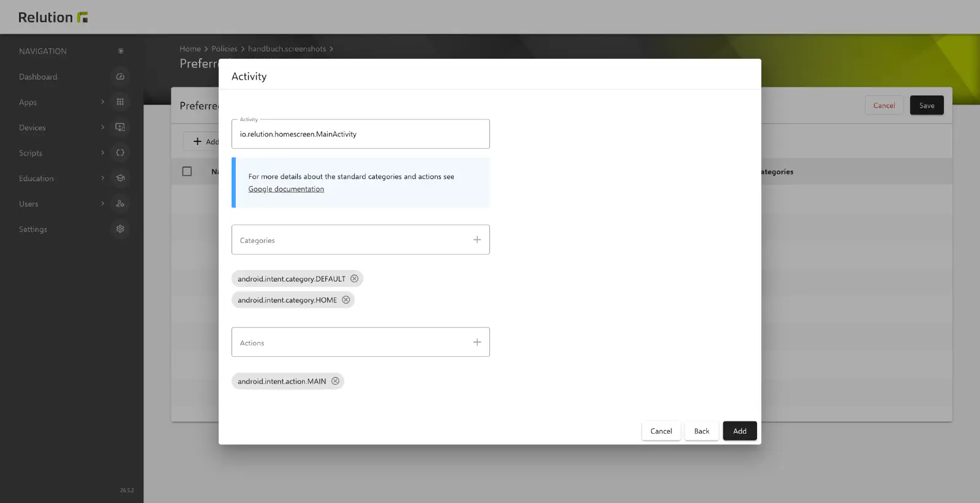Open the Google documentation link
Image resolution: width=980 pixels, height=503 pixels.
pyautogui.click(x=286, y=189)
